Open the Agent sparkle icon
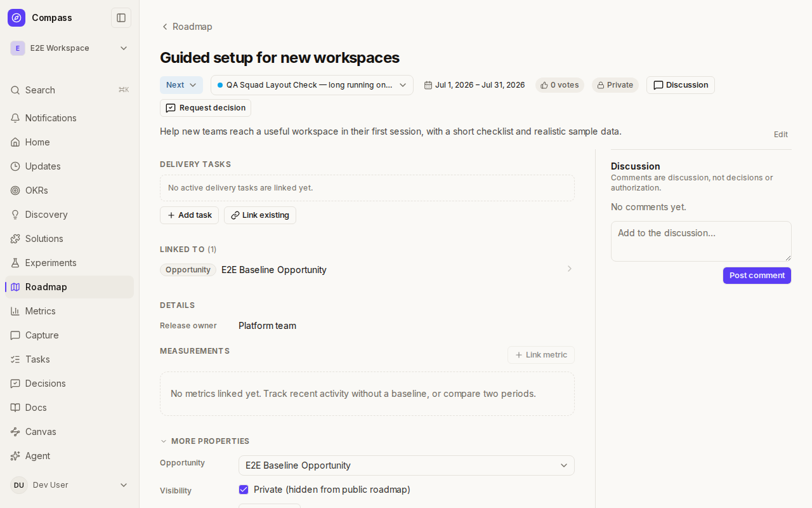 tap(15, 456)
